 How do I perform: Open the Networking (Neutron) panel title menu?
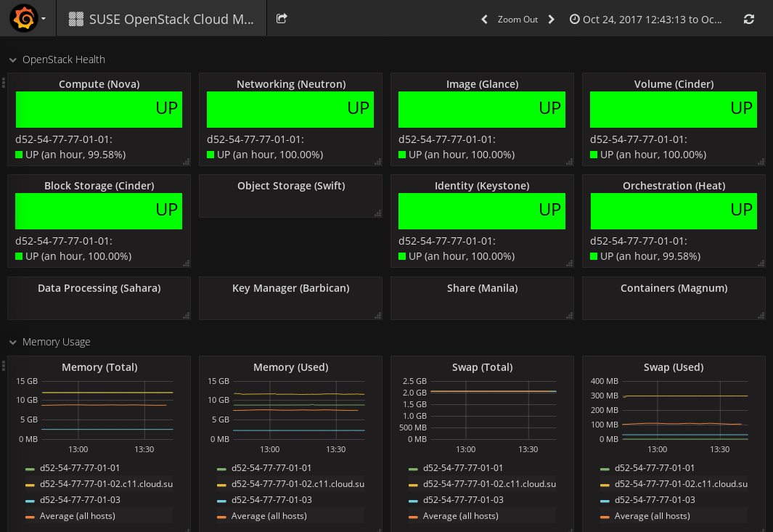pyautogui.click(x=291, y=84)
